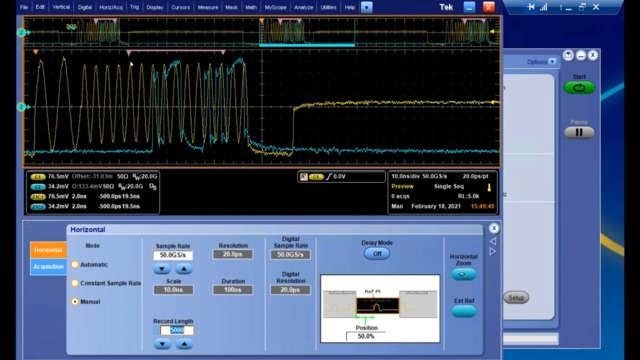Viewport: 640px width, 360px height.
Task: Click the Record Length 5000 field
Action: pos(177,330)
